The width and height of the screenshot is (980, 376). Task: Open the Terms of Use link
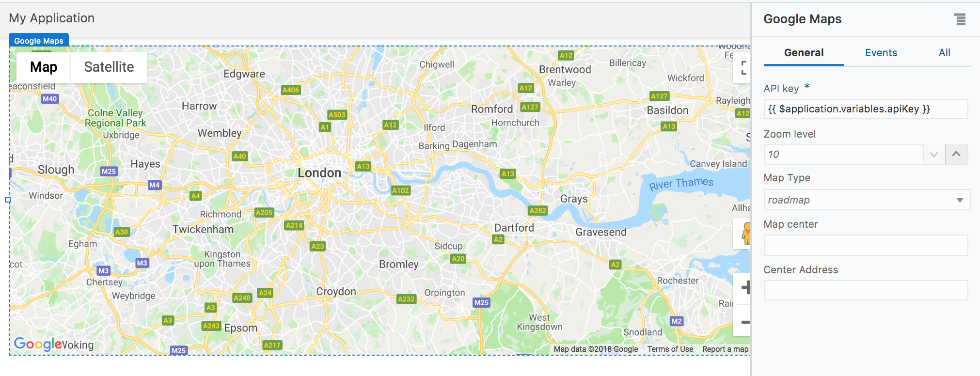pos(670,349)
